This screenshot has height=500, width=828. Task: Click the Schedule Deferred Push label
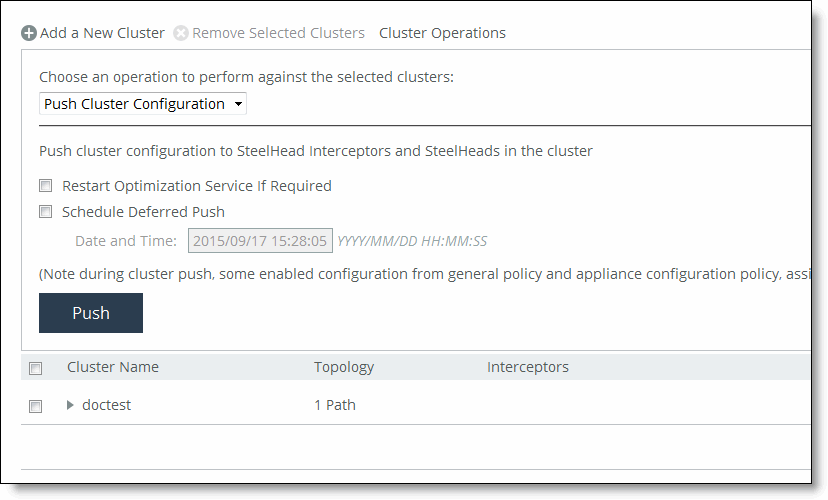143,212
